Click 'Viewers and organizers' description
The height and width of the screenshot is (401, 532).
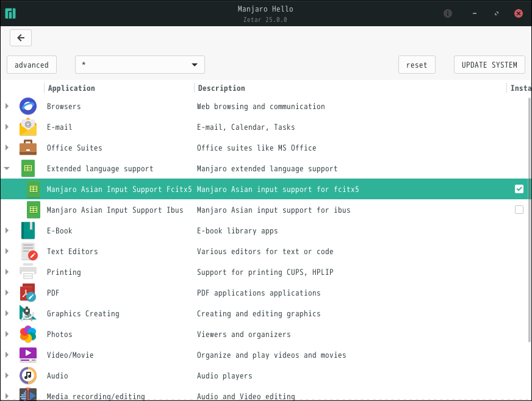243,334
